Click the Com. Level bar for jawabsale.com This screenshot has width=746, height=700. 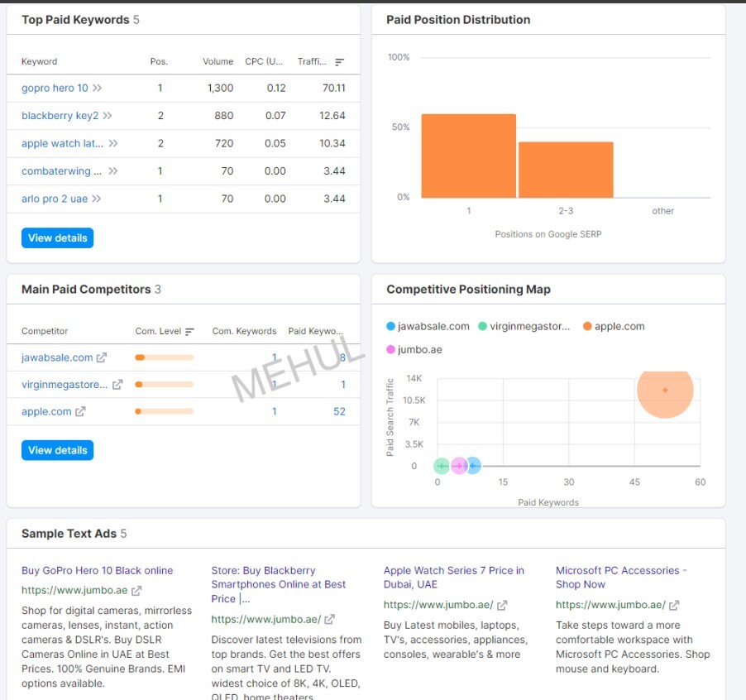point(165,357)
